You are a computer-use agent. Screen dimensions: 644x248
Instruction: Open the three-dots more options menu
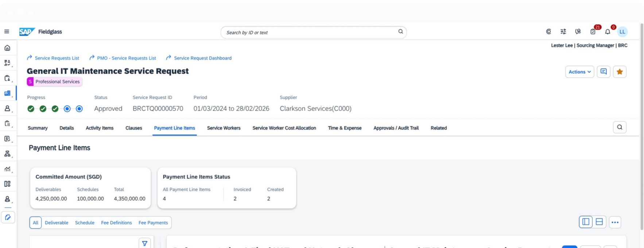(x=615, y=222)
